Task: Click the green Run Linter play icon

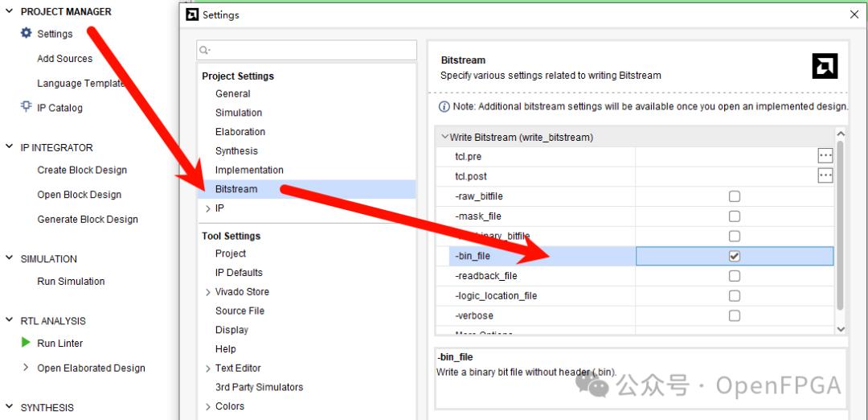Action: coord(27,343)
